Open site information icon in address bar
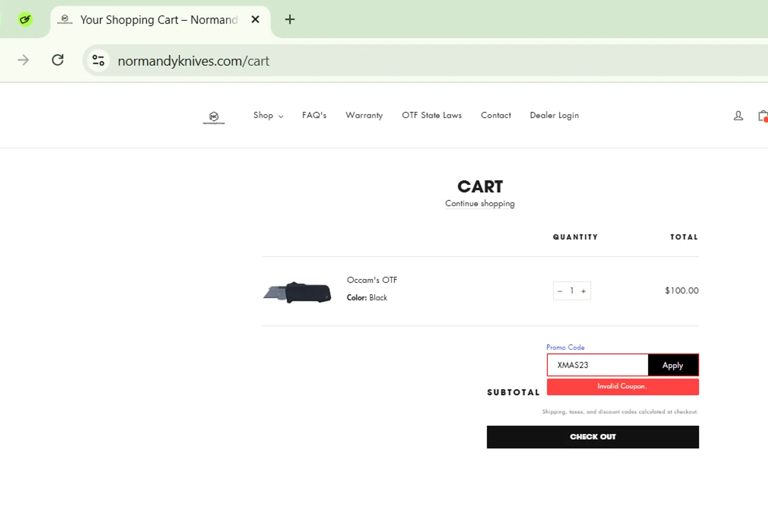 98,60
